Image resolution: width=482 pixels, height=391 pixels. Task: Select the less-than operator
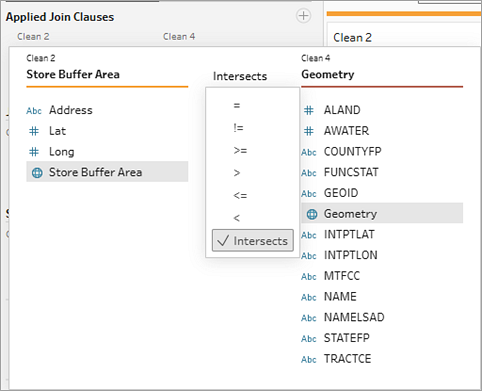click(237, 218)
